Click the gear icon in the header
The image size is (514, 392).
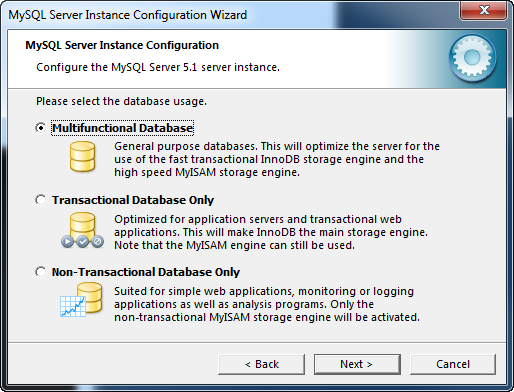(472, 58)
